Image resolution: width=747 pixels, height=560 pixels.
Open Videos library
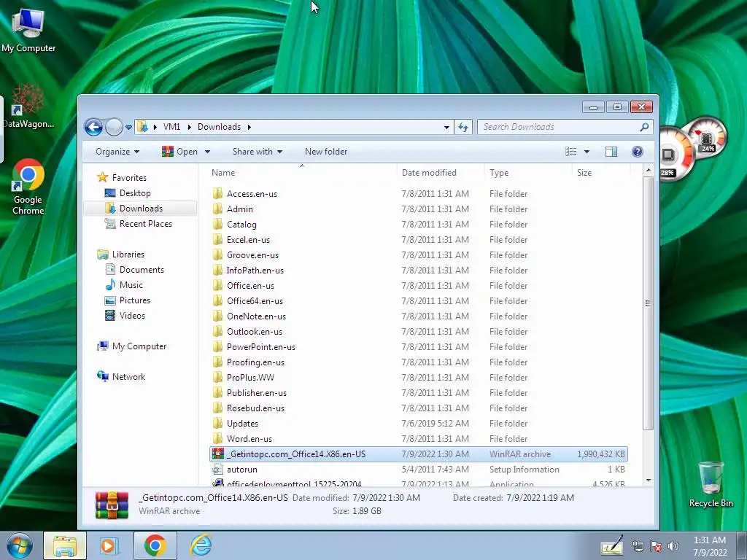pos(133,315)
